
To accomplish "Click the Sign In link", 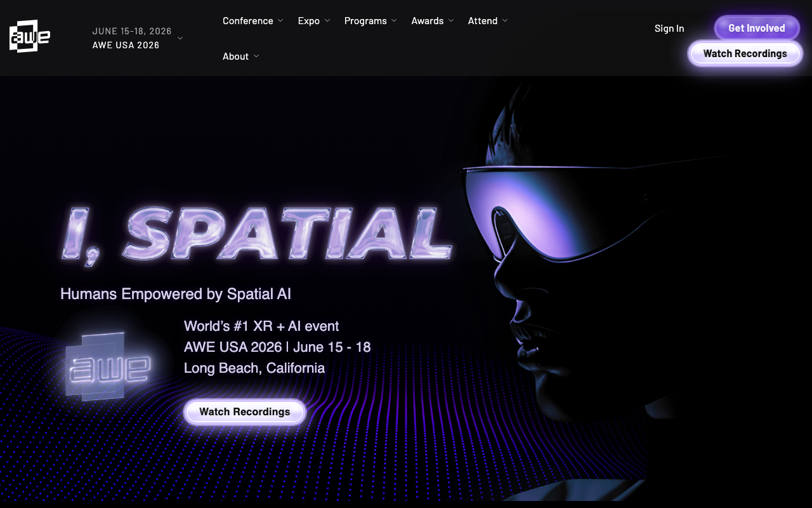I will pyautogui.click(x=669, y=29).
